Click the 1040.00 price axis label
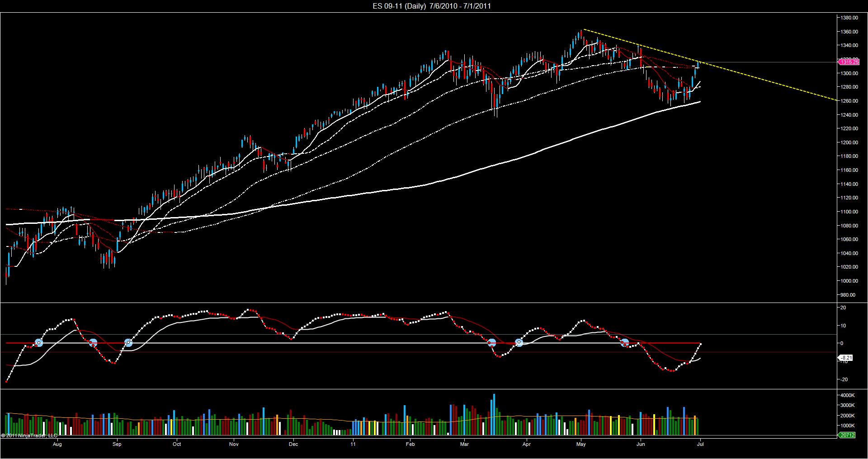 849,253
